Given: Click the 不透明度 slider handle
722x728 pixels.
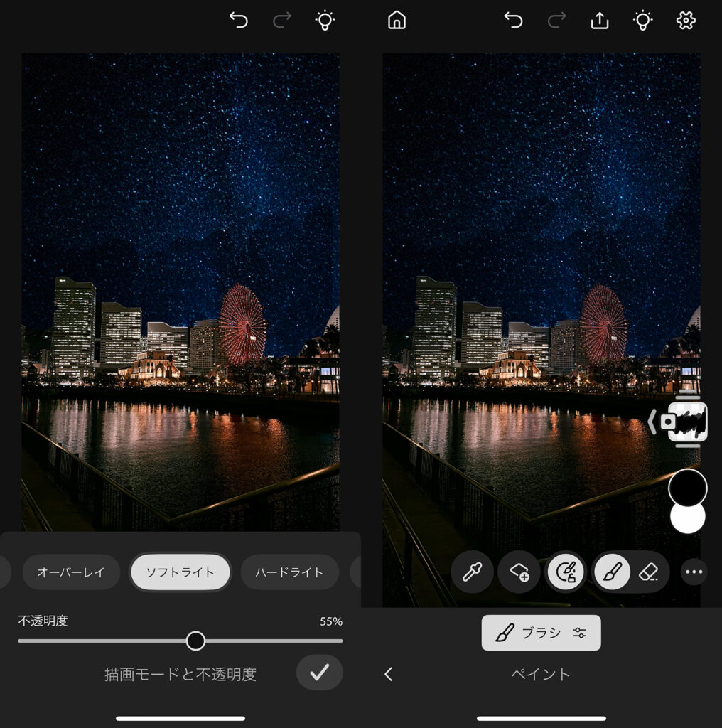Looking at the screenshot, I should 196,641.
